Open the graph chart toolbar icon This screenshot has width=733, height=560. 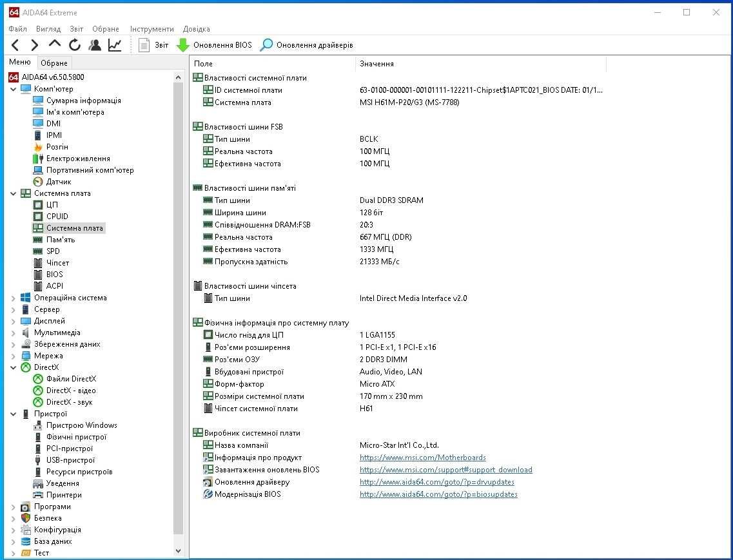click(115, 45)
